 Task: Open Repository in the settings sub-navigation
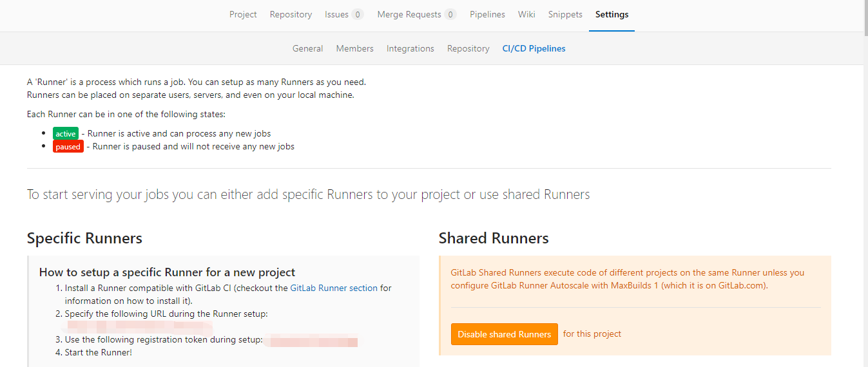(468, 48)
